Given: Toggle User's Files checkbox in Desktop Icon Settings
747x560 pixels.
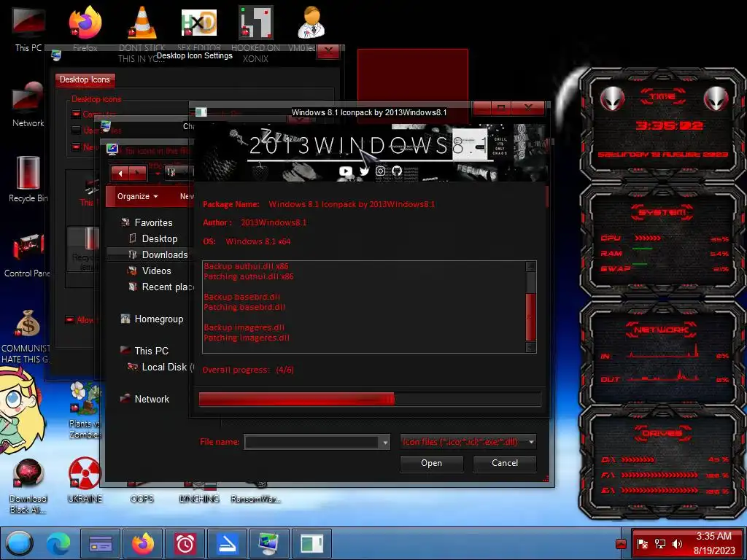Looking at the screenshot, I should [x=76, y=130].
